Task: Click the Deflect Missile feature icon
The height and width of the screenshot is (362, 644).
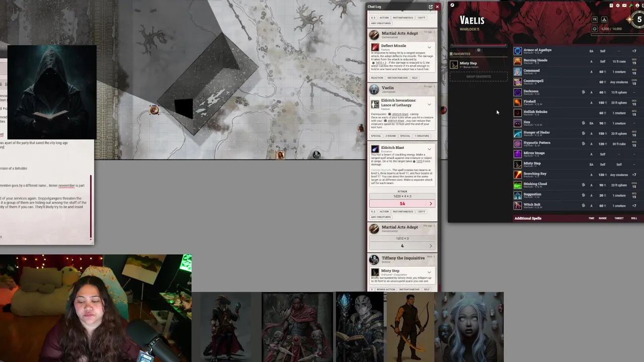Action: (375, 47)
